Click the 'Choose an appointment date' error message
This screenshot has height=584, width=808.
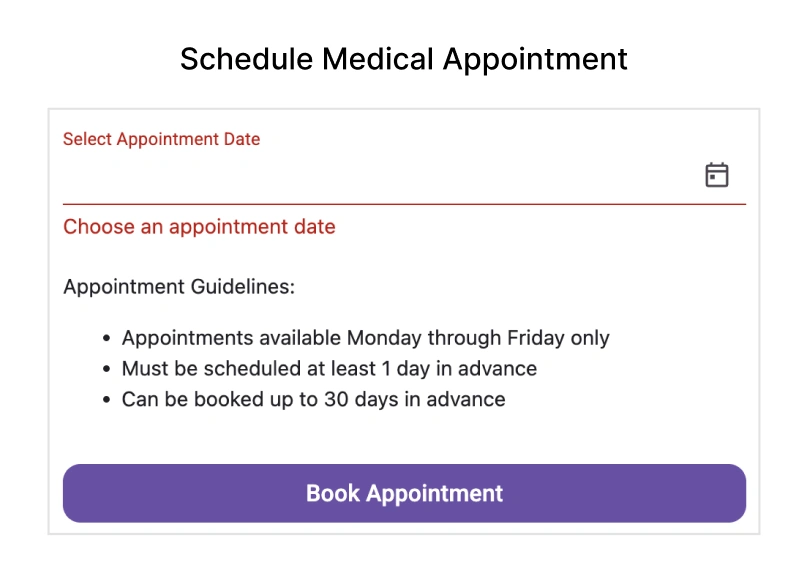click(x=199, y=227)
